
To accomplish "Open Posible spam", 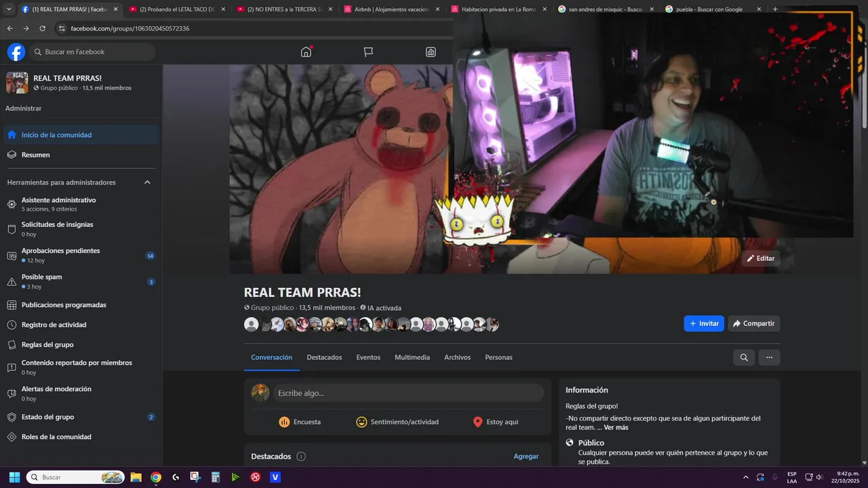I will [x=81, y=281].
